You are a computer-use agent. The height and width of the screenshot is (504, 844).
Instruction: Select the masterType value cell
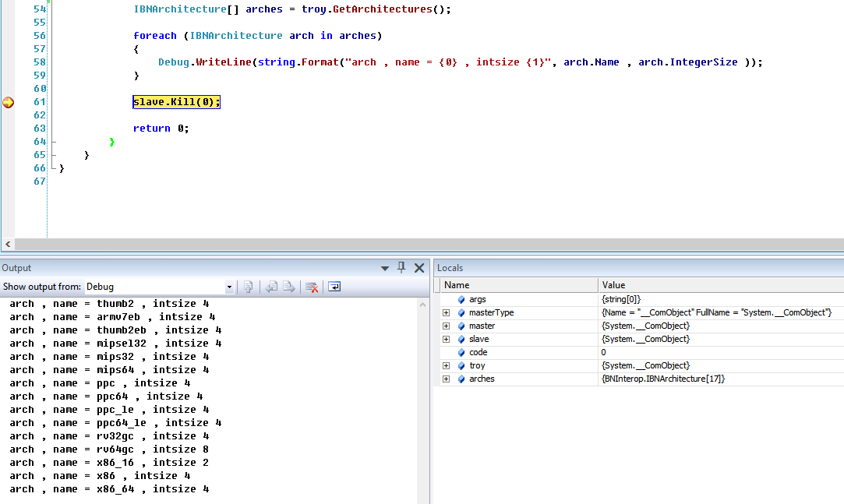(722, 312)
